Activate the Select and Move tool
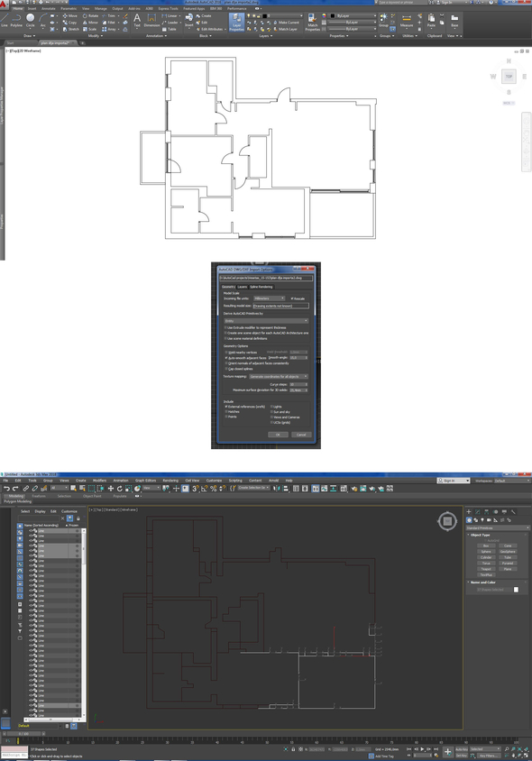 click(111, 488)
